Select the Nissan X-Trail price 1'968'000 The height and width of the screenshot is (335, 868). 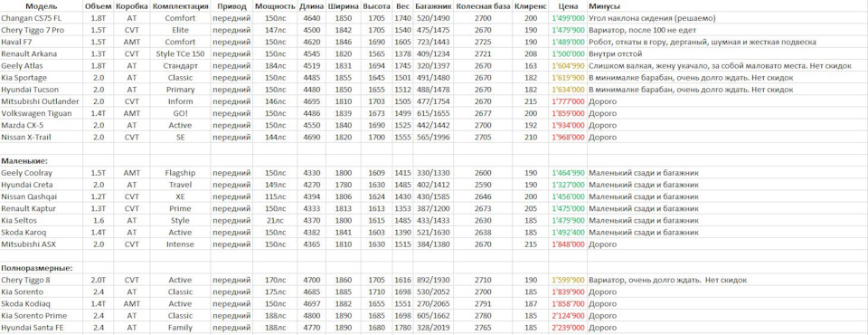(569, 137)
